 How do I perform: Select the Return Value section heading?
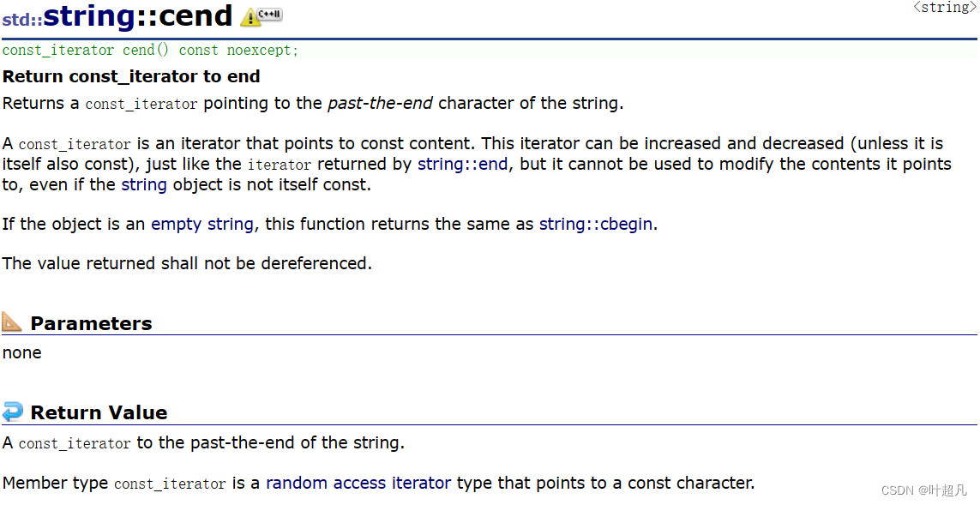(99, 412)
